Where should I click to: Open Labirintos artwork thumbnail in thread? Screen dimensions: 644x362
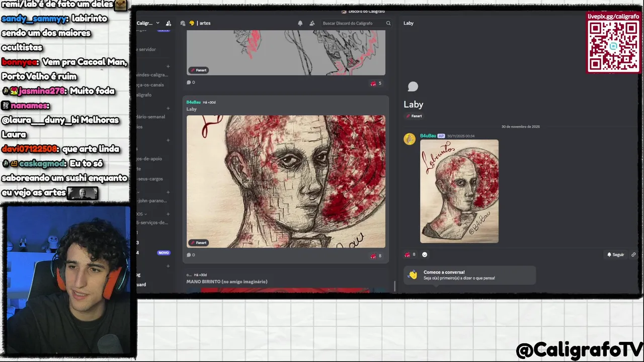click(459, 191)
